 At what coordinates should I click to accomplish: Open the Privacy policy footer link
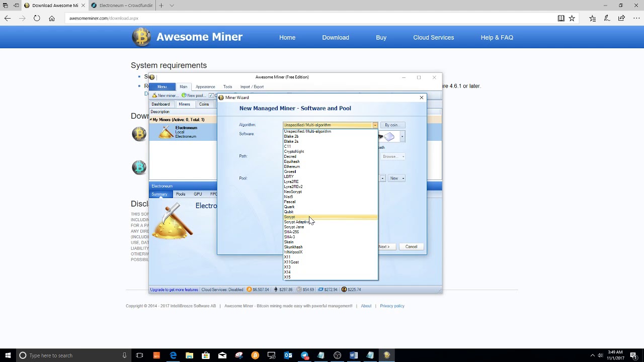tap(392, 306)
